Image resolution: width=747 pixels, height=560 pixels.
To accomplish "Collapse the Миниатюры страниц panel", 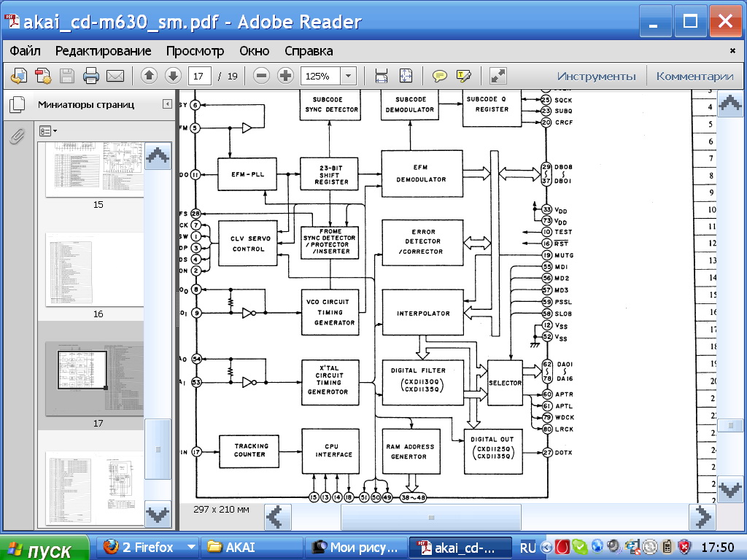I will pos(167,104).
